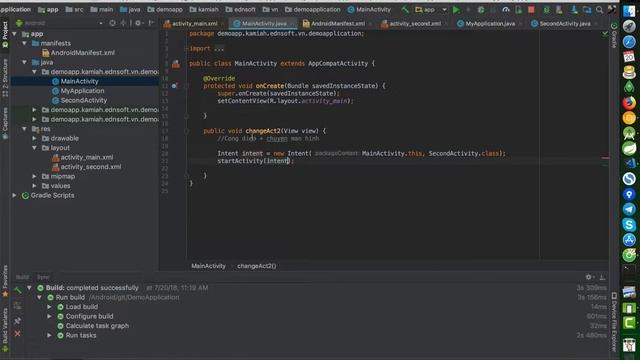Open Build panel settings gear icon
640x360 pixels.
tap(589, 277)
